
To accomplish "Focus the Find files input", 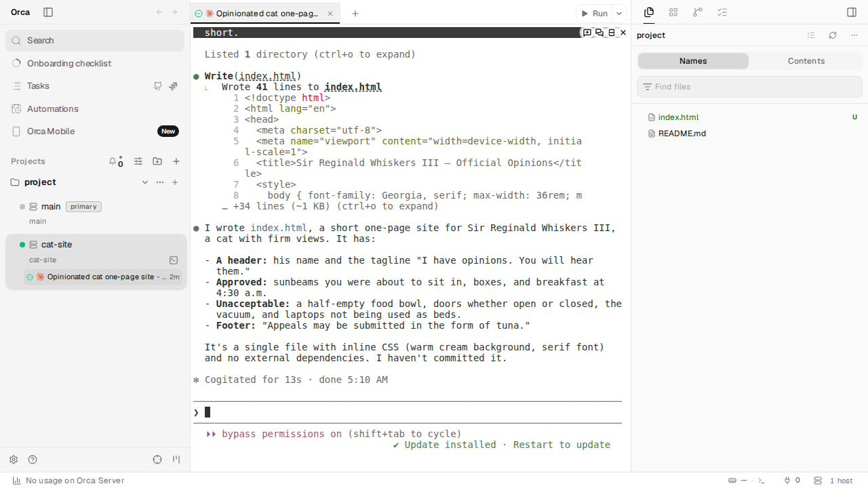I will tap(749, 87).
